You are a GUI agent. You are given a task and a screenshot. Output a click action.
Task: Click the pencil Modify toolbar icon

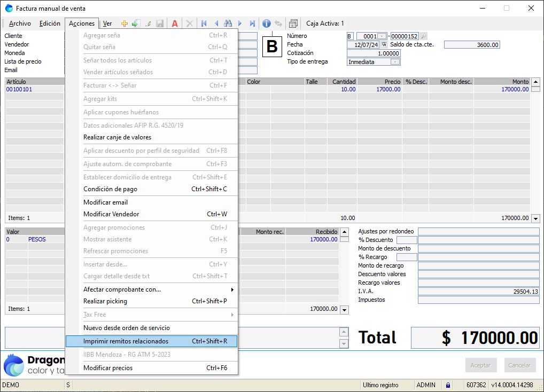[148, 23]
